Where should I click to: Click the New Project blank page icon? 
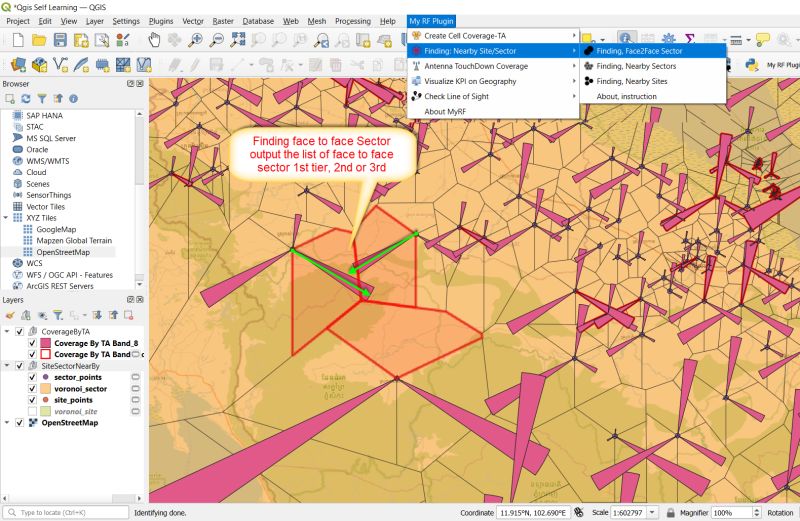pos(18,40)
